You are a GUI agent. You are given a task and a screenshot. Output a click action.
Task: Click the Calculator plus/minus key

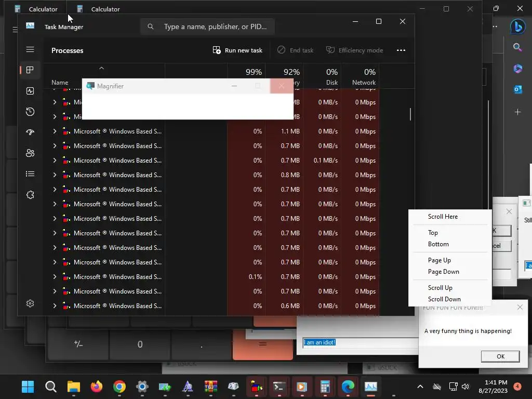point(78,344)
